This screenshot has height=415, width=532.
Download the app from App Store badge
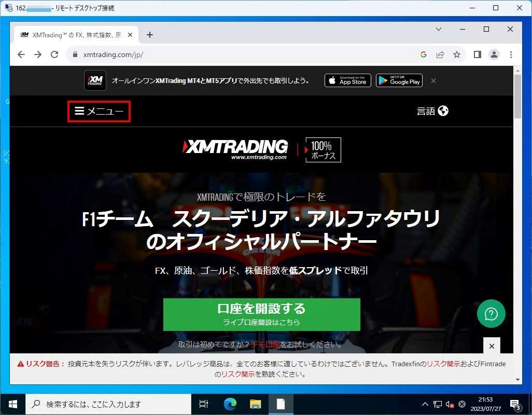348,80
